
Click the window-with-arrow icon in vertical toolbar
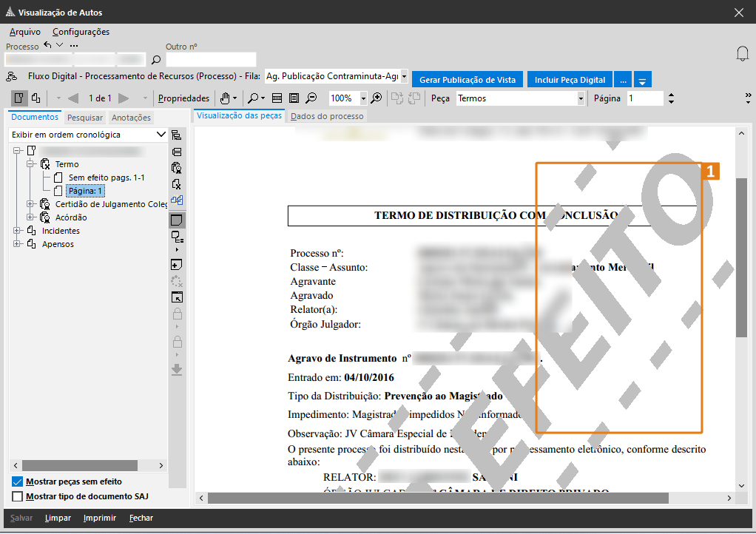pyautogui.click(x=177, y=297)
